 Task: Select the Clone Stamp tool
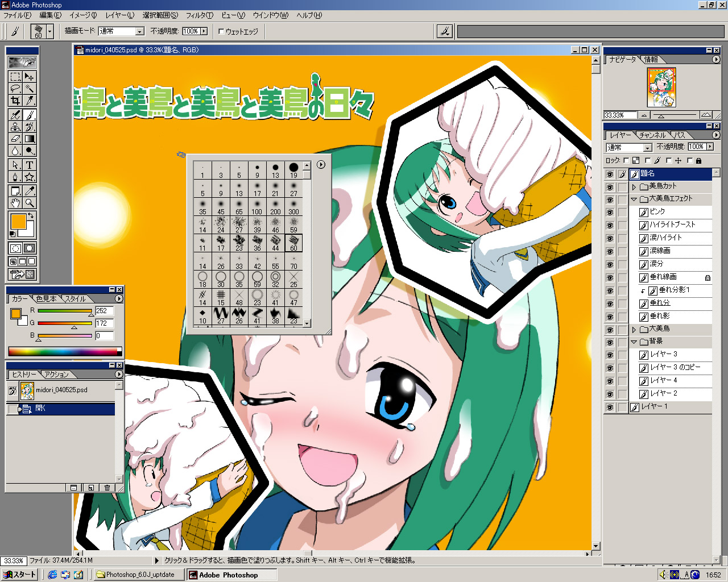point(15,127)
